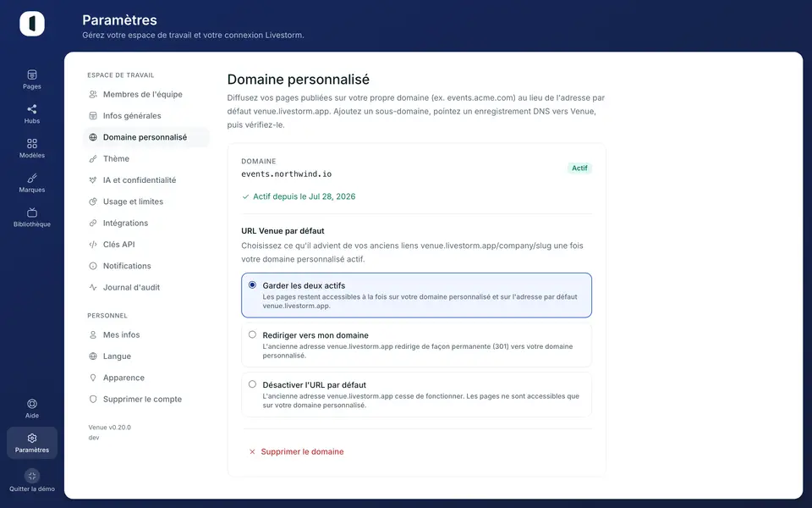Open the Modèles grid icon
The width and height of the screenshot is (812, 508).
[x=31, y=144]
